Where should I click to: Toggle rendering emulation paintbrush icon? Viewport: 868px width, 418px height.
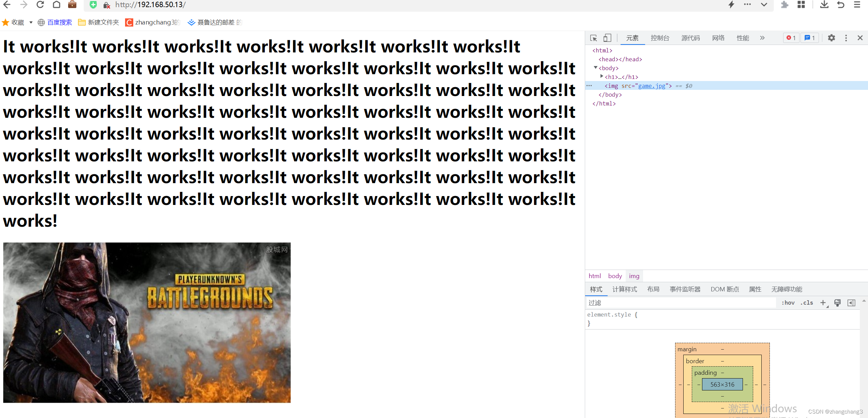coord(837,303)
